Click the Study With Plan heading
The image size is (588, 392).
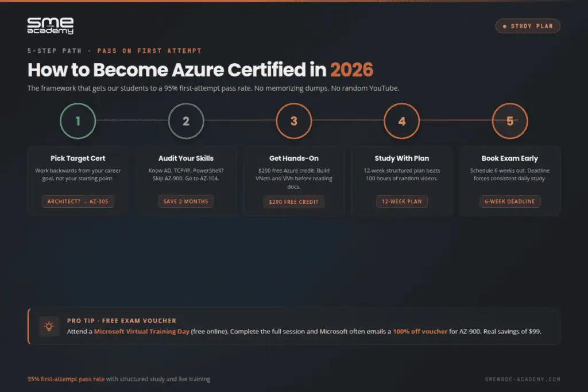click(x=401, y=158)
